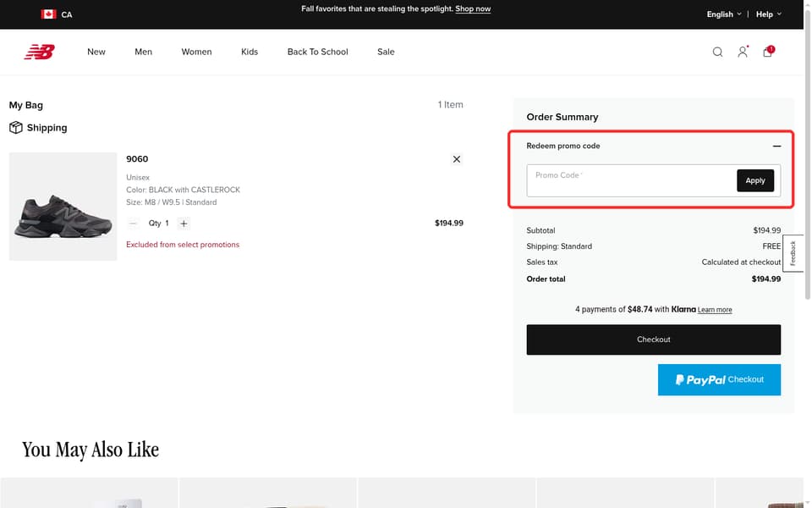Viewport: 812px width, 508px height.
Task: Open the 9060 shoe thumbnail
Action: (x=63, y=207)
